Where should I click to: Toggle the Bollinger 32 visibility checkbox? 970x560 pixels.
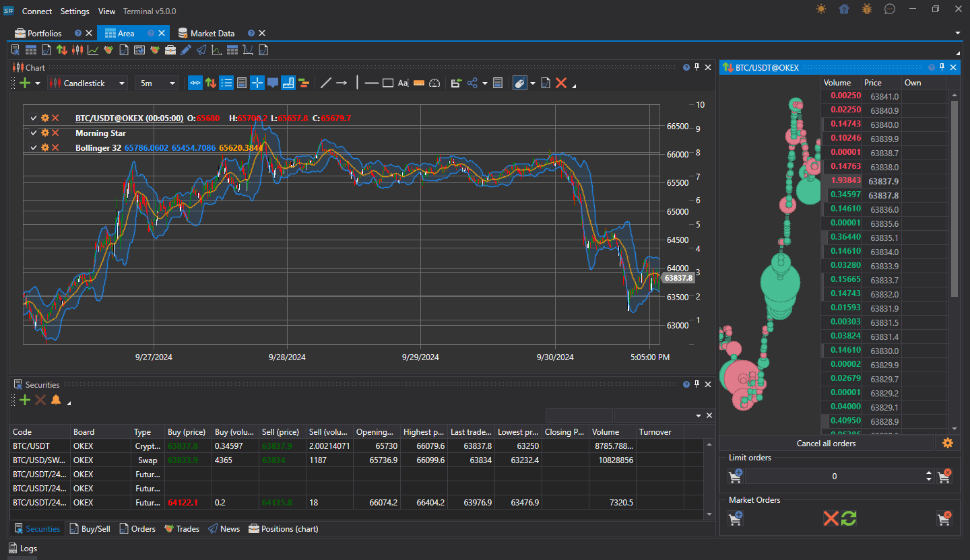point(34,147)
